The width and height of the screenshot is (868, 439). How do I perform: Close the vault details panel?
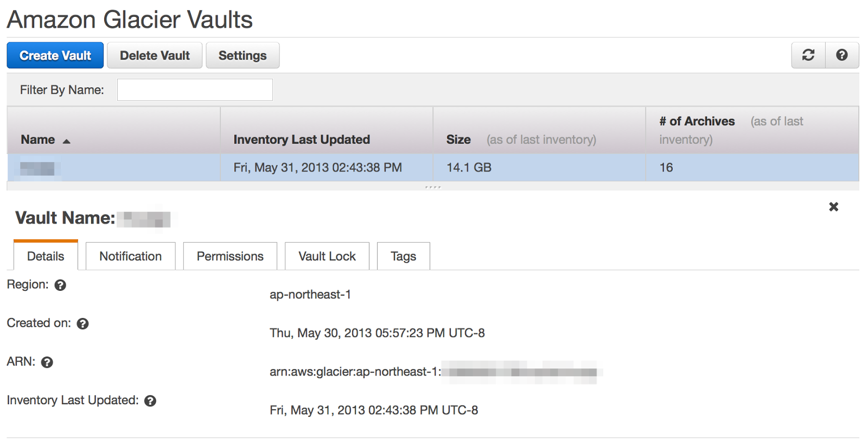point(834,207)
